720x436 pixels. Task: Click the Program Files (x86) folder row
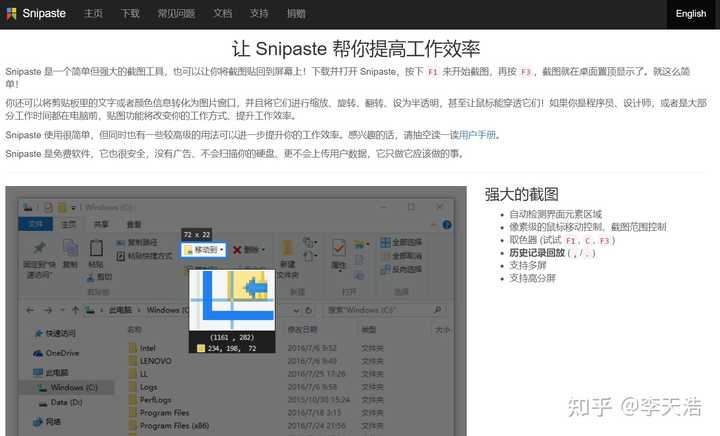(169, 426)
